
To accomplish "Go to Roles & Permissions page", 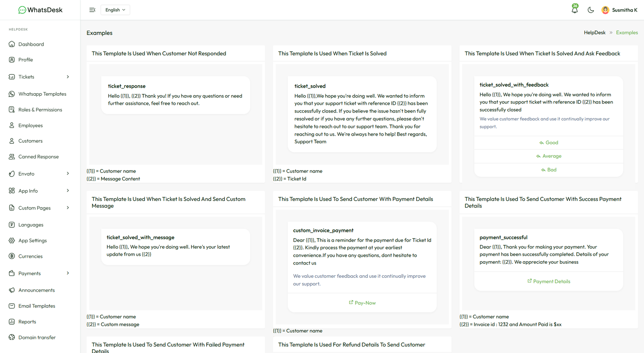I will [40, 110].
